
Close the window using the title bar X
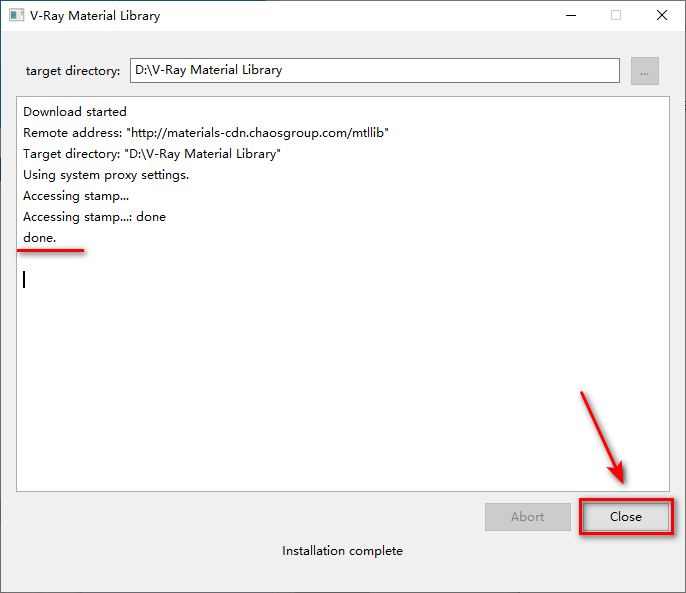(x=662, y=16)
